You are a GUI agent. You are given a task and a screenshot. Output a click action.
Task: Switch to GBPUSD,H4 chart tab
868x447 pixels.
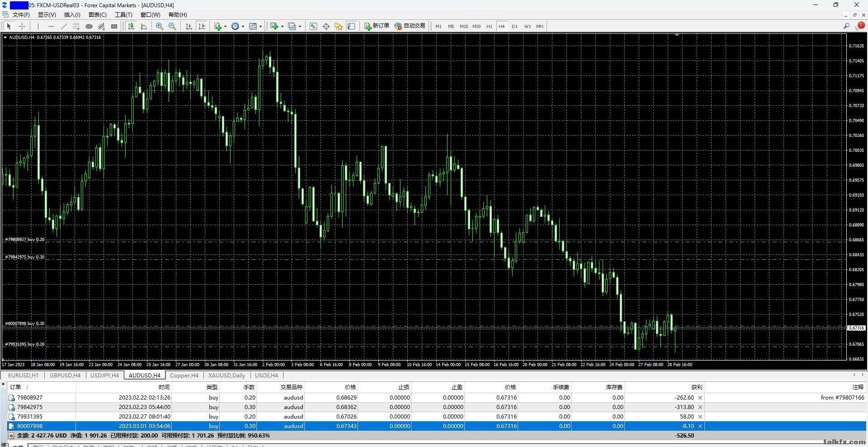[65, 375]
